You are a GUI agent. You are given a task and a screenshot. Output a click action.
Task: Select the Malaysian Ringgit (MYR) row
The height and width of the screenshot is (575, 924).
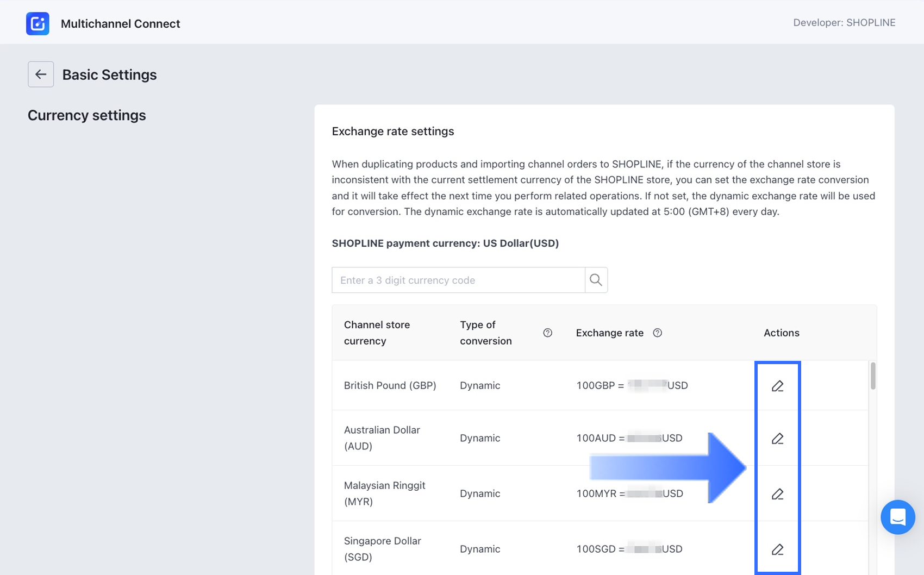coord(384,493)
